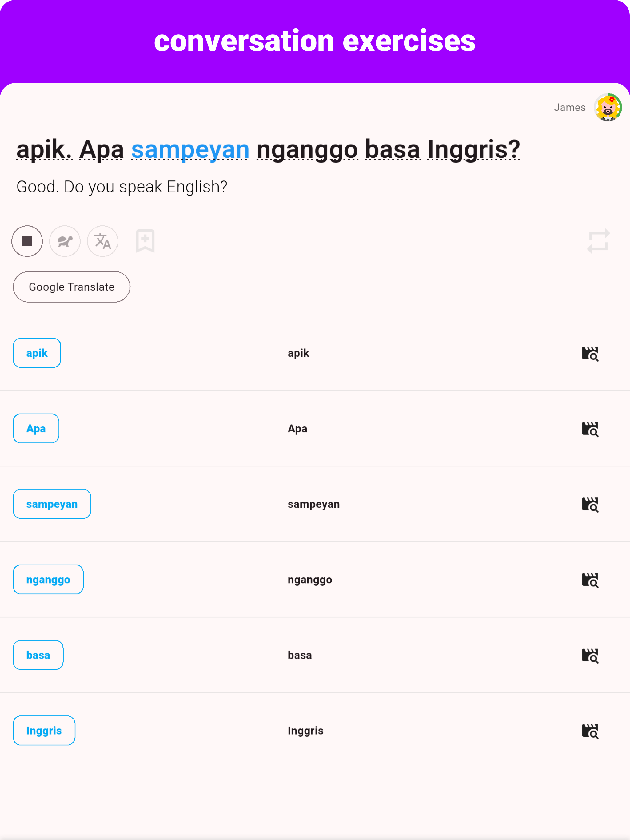
Task: Click the 'conversation exercises' header title
Action: tap(315, 41)
